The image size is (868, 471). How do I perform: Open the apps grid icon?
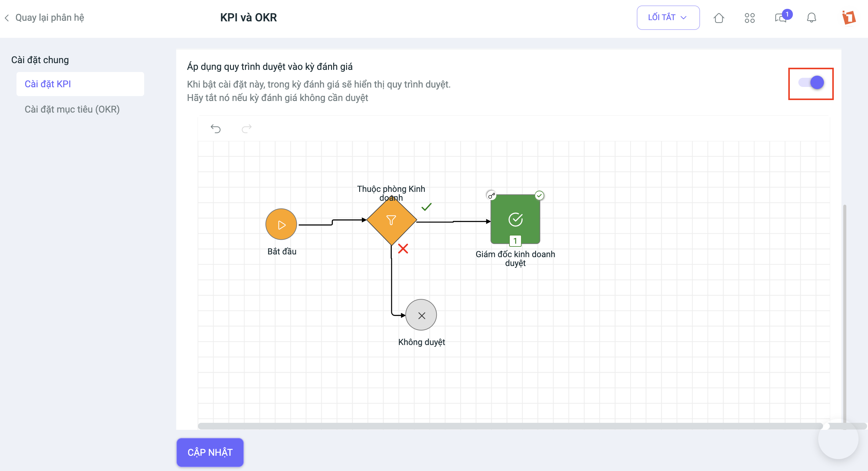tap(750, 18)
